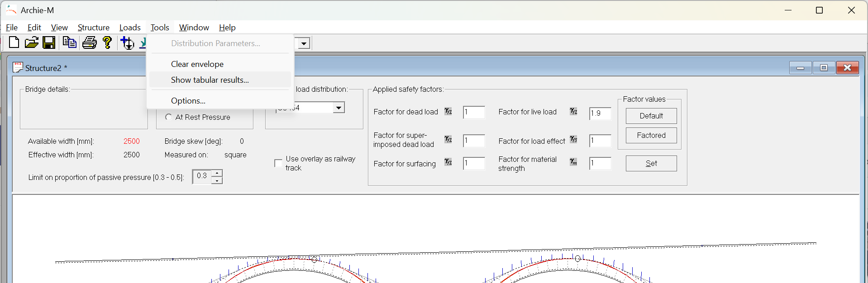Open the File menu
This screenshot has width=868, height=283.
click(x=12, y=28)
